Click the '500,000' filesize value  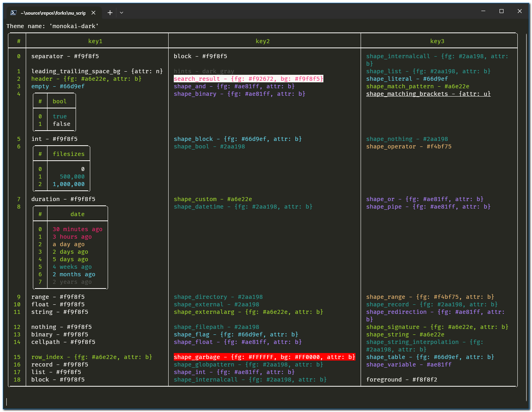click(72, 177)
